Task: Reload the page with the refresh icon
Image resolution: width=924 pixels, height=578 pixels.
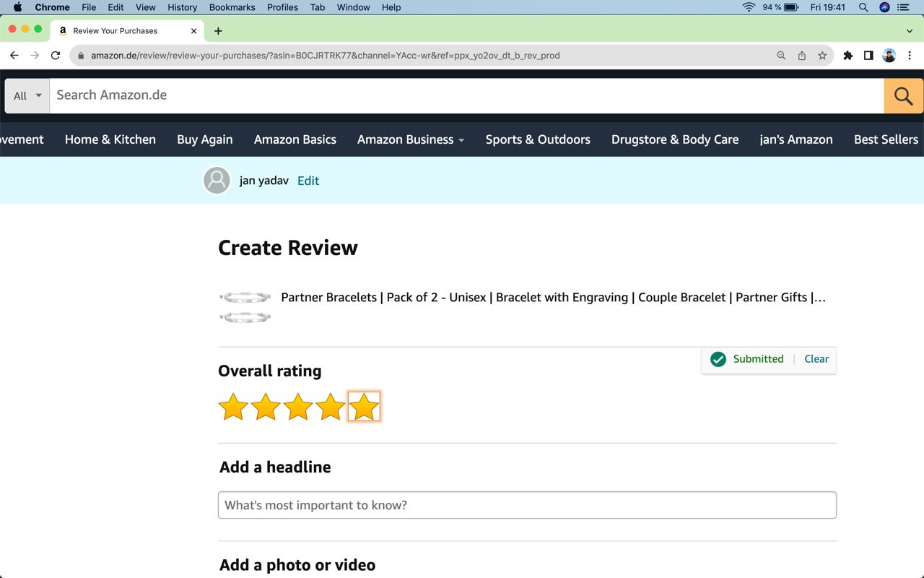Action: click(x=56, y=56)
